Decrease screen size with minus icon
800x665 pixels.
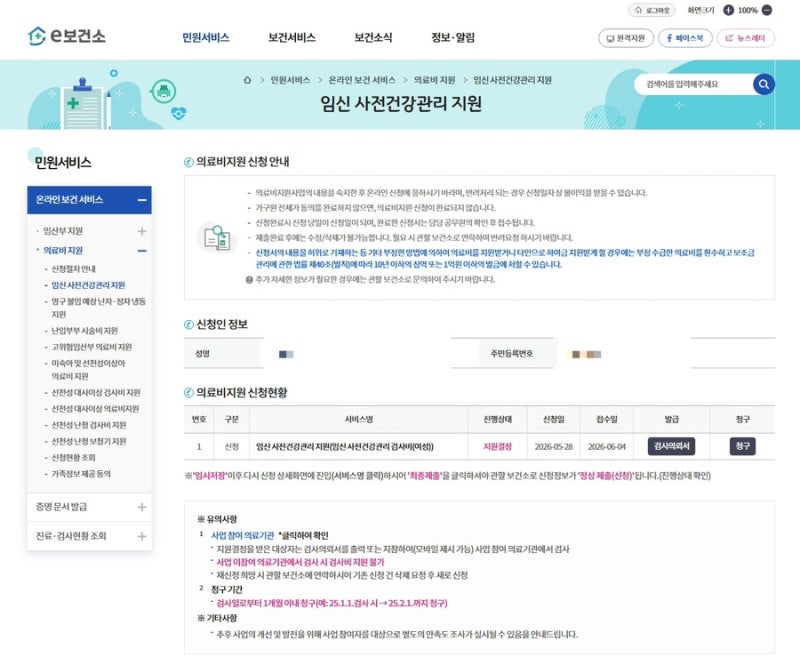(766, 10)
